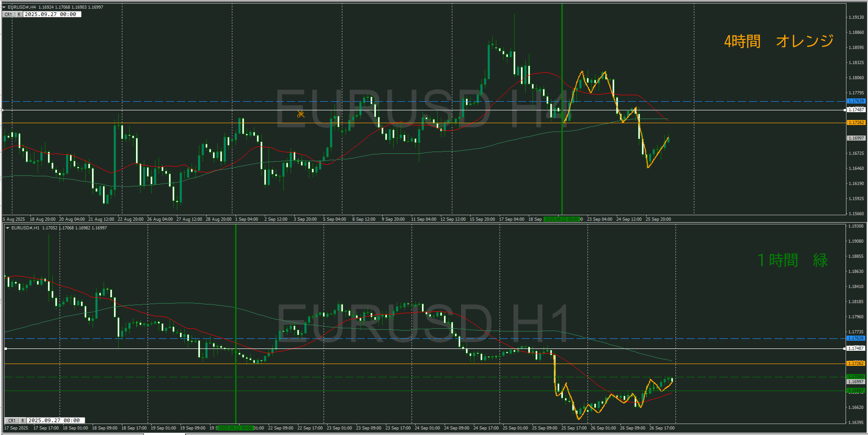Image resolution: width=868 pixels, height=435 pixels.
Task: Click the pencil icon on H4 chart
Action: tap(301, 114)
